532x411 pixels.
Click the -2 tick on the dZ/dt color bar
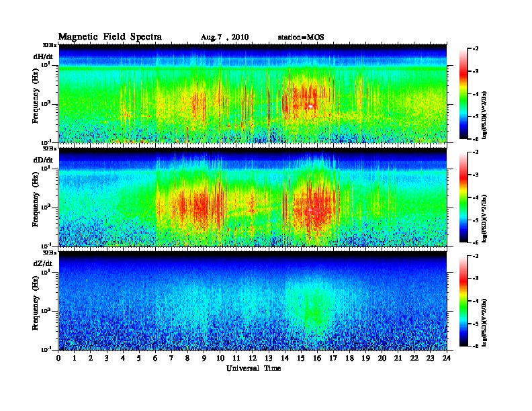click(476, 256)
